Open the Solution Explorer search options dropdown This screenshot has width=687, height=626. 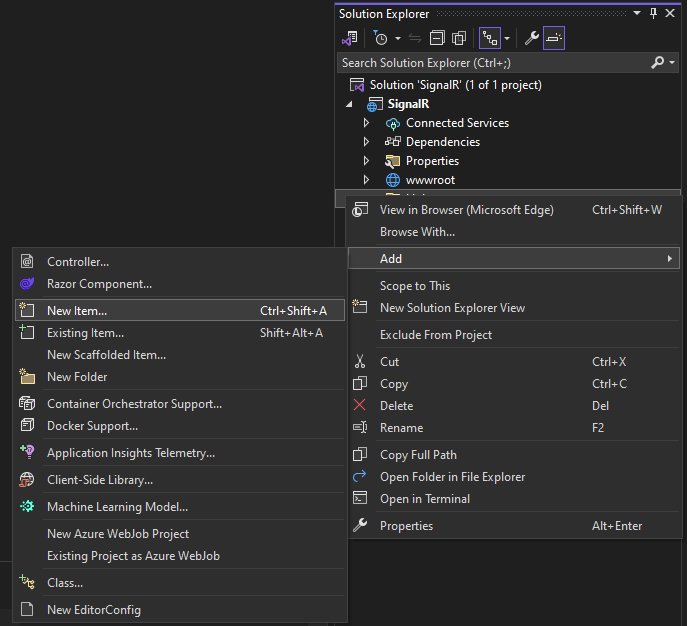(670, 62)
